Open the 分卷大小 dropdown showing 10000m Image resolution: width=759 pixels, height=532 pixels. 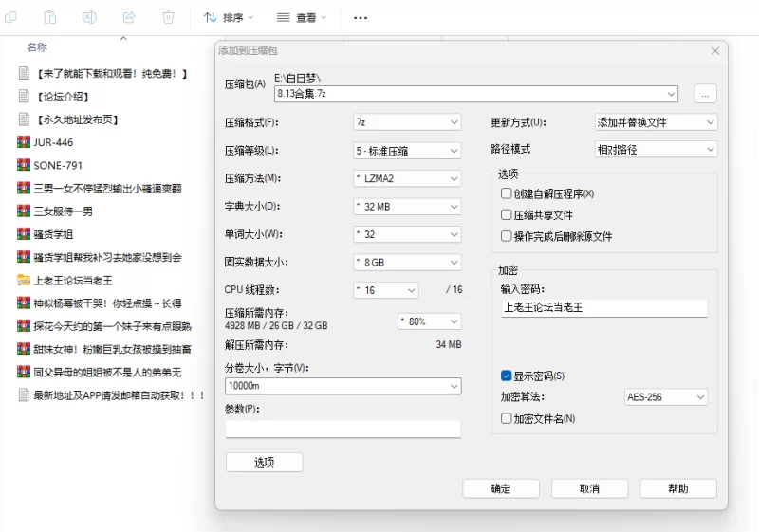(342, 386)
